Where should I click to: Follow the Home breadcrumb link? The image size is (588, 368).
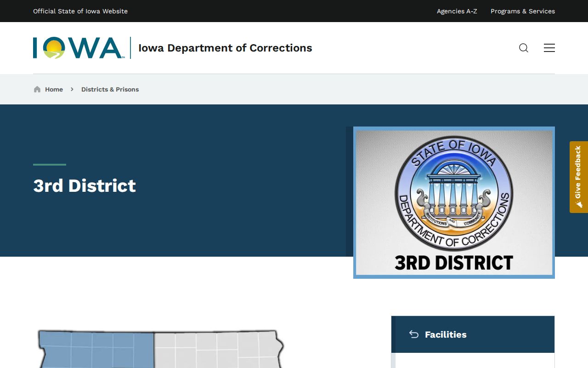pyautogui.click(x=54, y=89)
